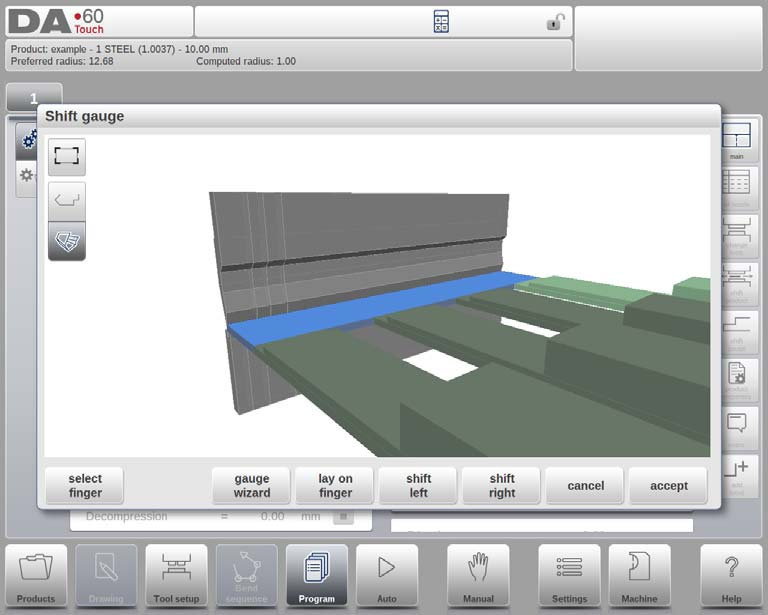Click the Decompression value field

tap(272, 517)
